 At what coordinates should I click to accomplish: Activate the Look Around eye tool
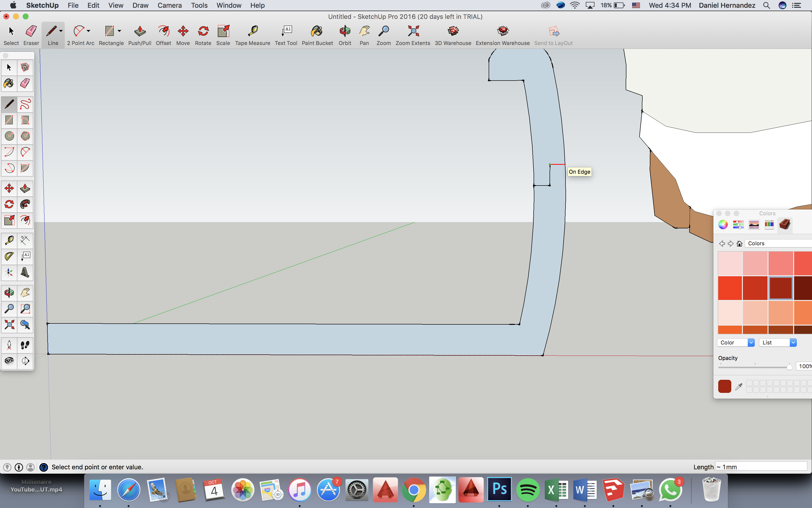pyautogui.click(x=9, y=361)
